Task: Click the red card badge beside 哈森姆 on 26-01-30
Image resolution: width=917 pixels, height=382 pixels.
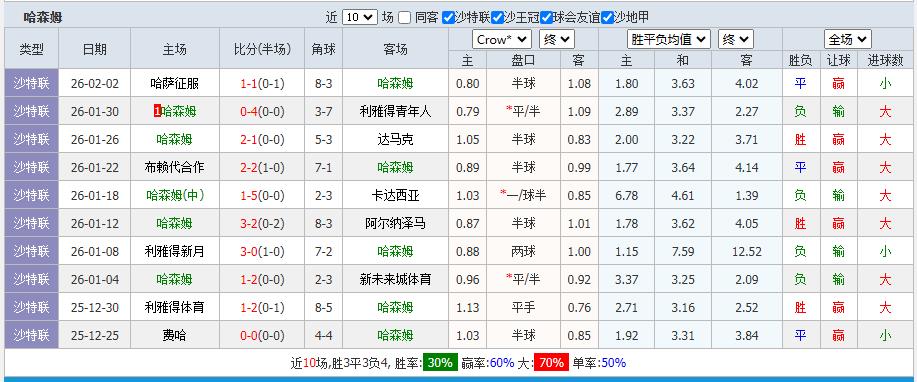Action: click(157, 111)
